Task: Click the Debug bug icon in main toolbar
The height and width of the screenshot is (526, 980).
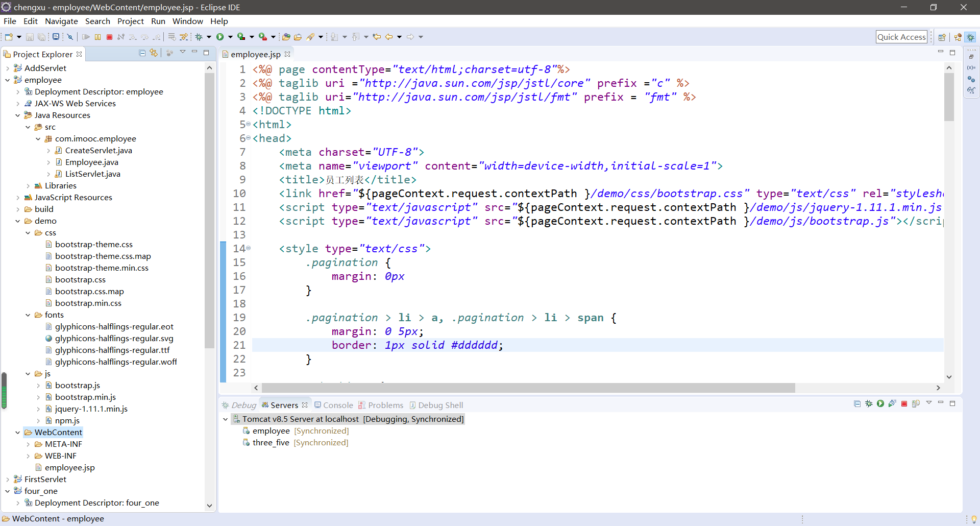Action: [199, 37]
